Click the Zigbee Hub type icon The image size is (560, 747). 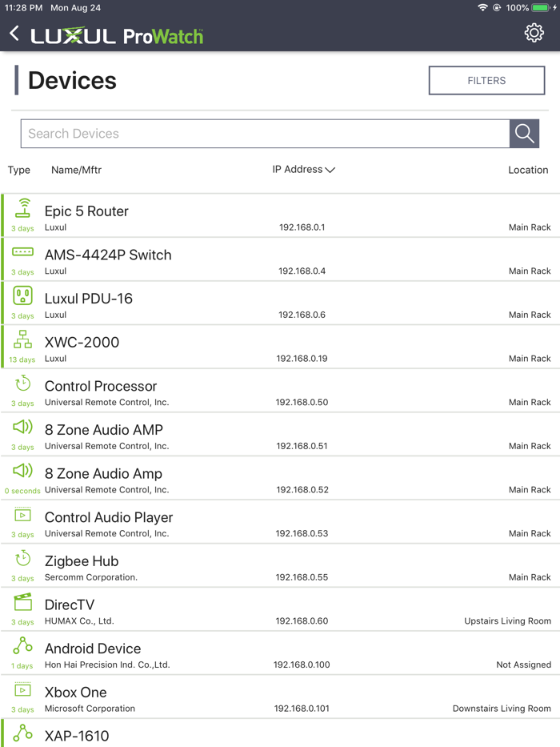point(23,558)
